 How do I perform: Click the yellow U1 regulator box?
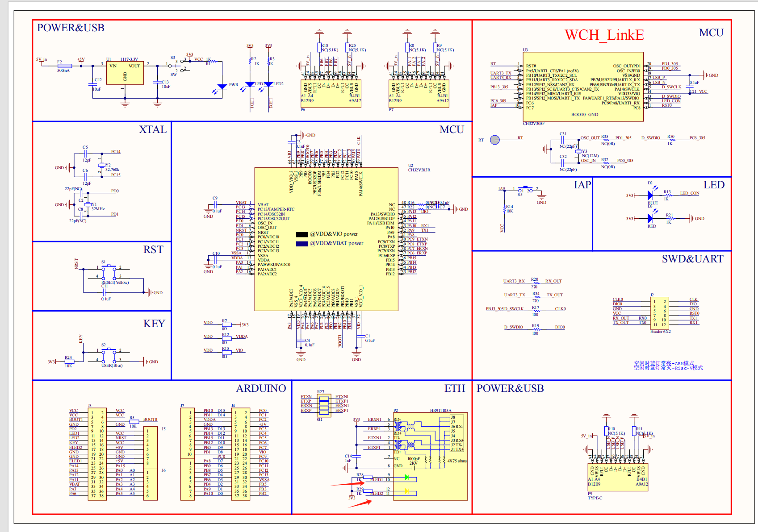[x=125, y=73]
